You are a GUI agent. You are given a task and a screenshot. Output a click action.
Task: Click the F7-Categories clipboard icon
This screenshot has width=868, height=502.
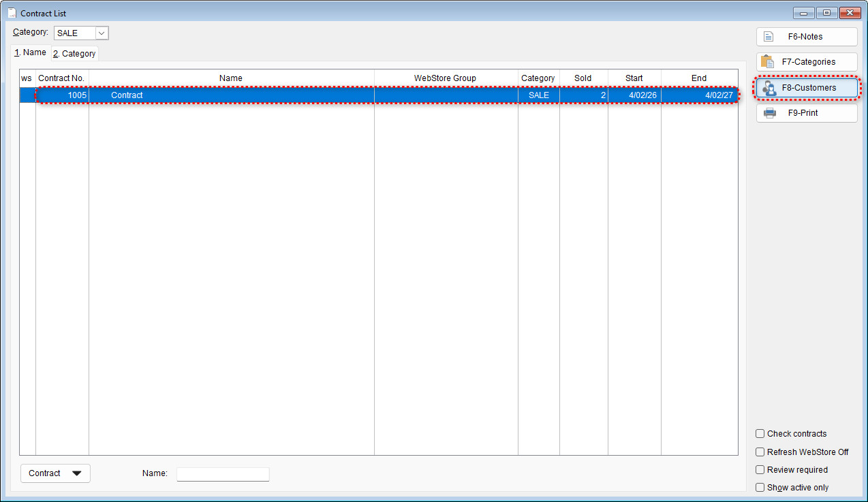tap(767, 62)
